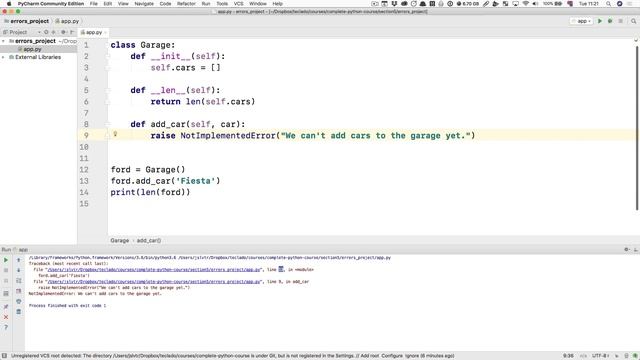Start debugging with the green bug icon
This screenshot has width=640, height=360.
tap(610, 21)
